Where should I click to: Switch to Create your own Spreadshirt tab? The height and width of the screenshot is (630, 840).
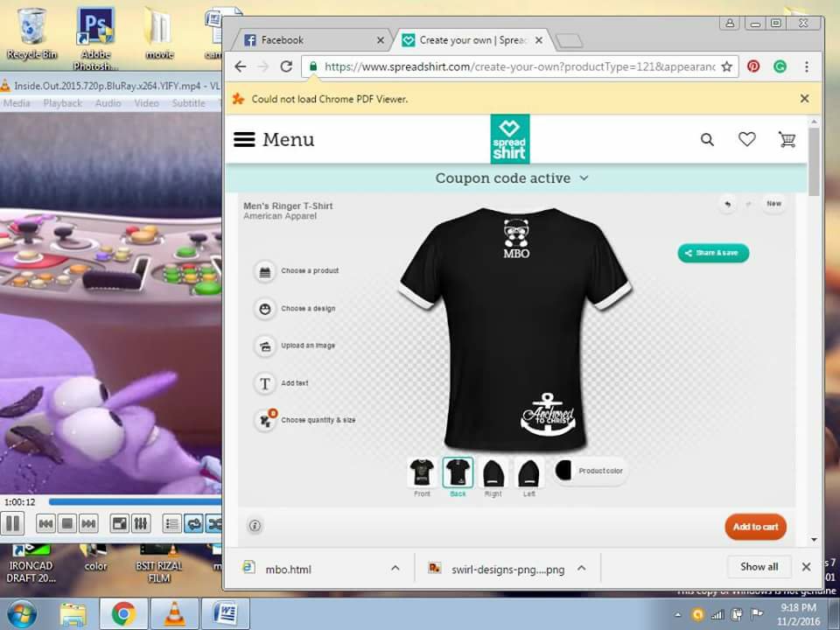click(472, 40)
